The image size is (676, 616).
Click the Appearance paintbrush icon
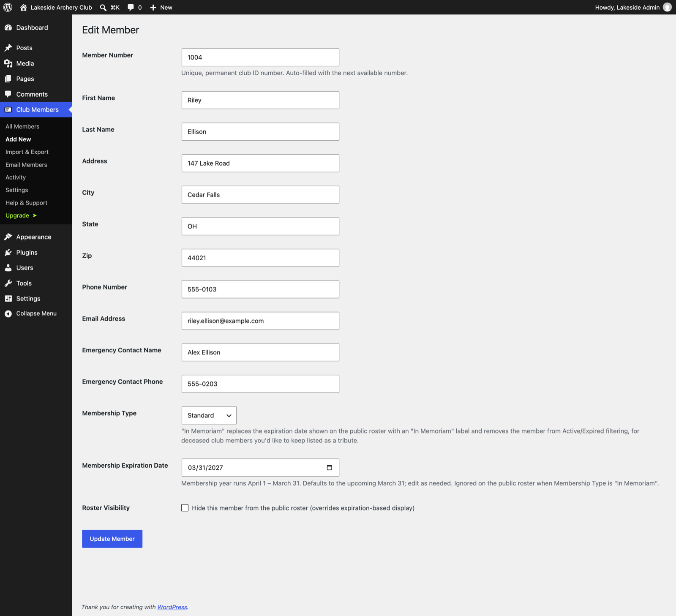click(x=8, y=237)
